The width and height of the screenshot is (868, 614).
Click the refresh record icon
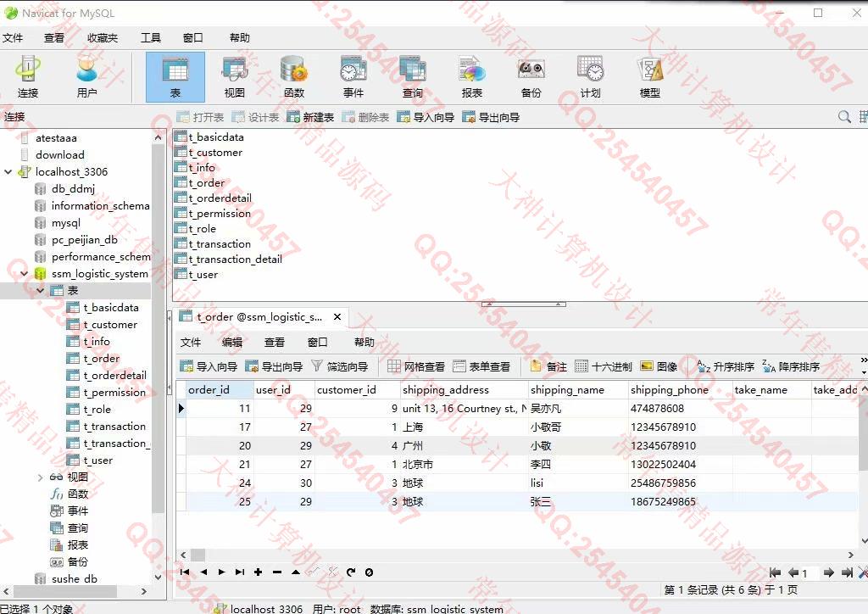tap(351, 572)
